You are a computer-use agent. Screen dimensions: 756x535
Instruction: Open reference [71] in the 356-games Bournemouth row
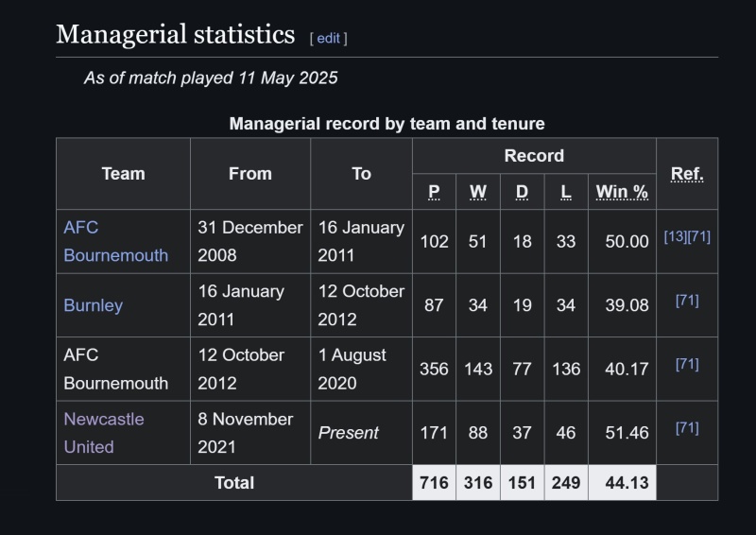point(687,364)
